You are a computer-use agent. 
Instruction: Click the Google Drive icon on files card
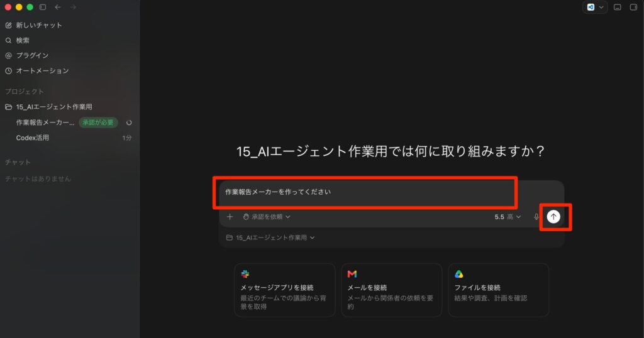coord(458,274)
